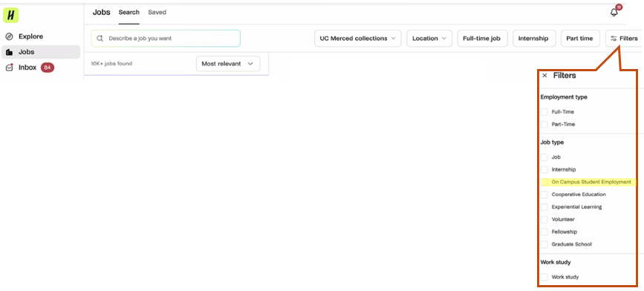Viewport: 644px width, 291px height.
Task: Click the filter sliders icon on the Filters button
Action: tap(614, 39)
